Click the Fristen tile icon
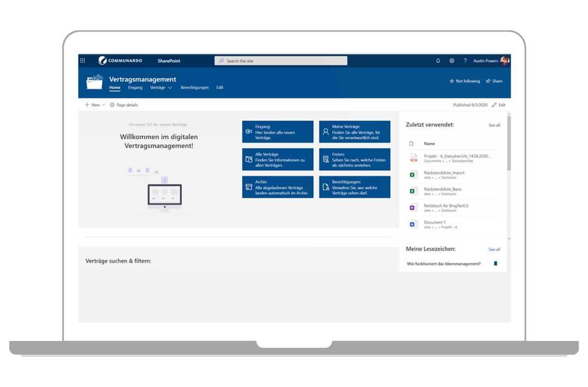This screenshot has height=387, width=588. tap(325, 159)
